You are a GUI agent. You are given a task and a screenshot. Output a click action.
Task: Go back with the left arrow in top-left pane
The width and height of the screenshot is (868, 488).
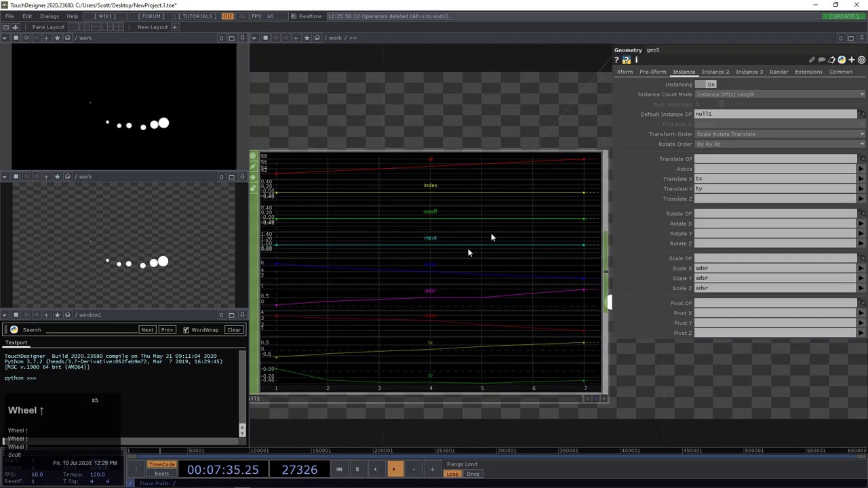pos(26,38)
